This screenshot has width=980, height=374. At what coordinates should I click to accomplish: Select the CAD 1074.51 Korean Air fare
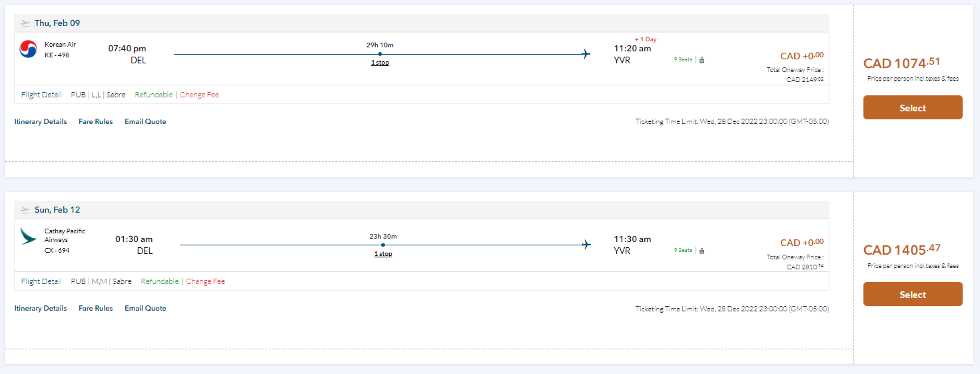912,108
